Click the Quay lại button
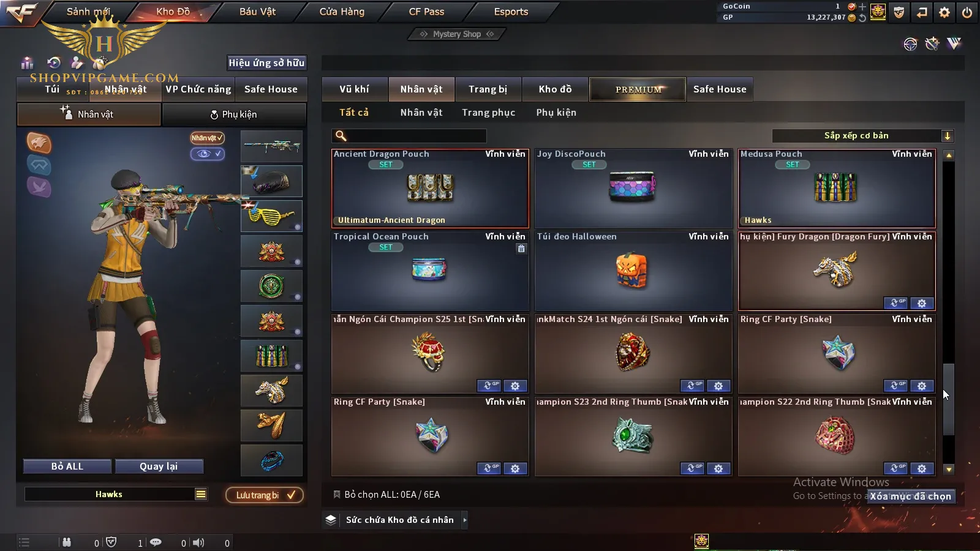980x551 pixels. click(x=159, y=467)
